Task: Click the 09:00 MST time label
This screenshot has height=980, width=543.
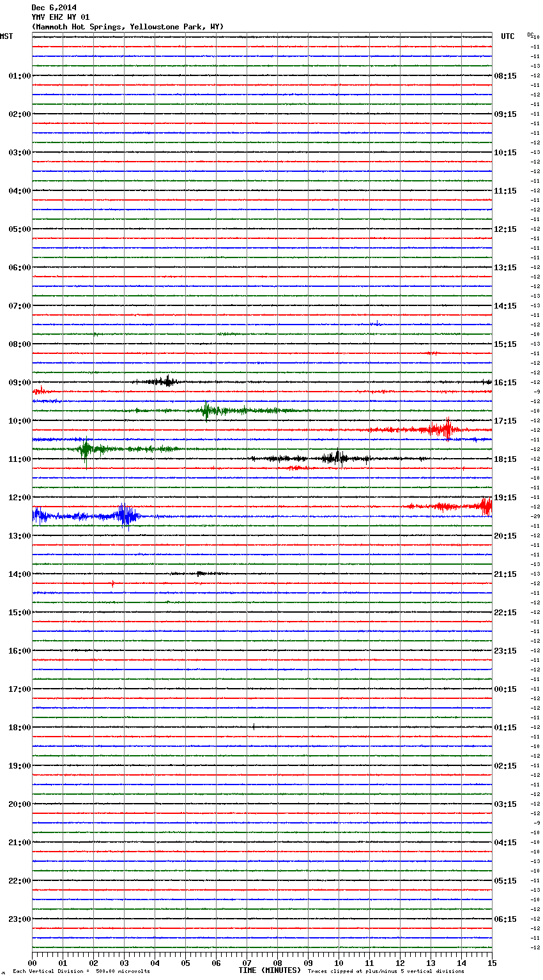Action: pos(20,383)
